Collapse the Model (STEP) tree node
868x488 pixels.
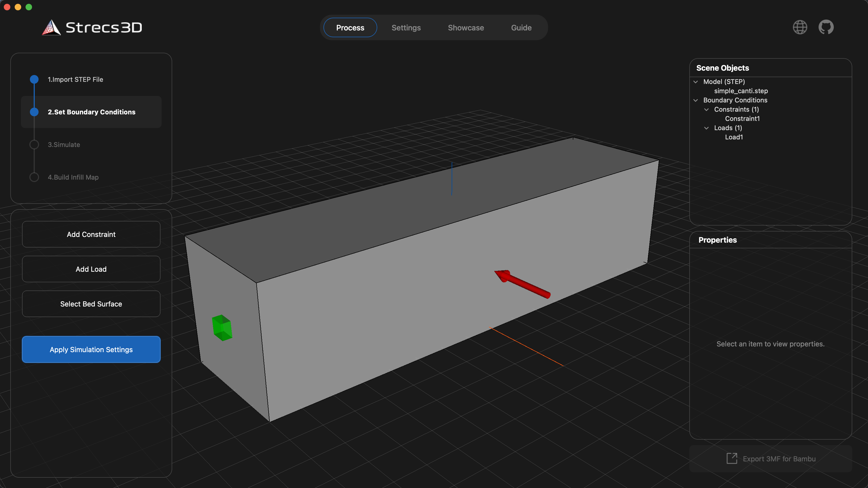[x=696, y=82]
